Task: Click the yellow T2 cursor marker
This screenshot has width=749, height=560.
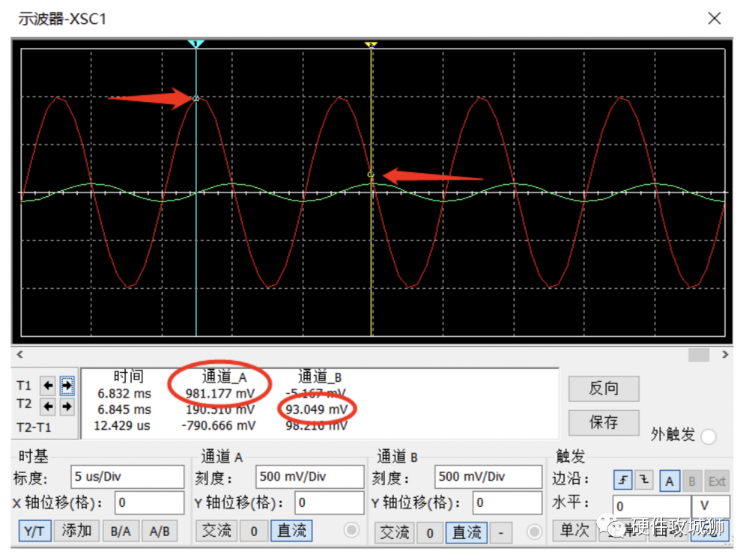Action: click(x=372, y=44)
